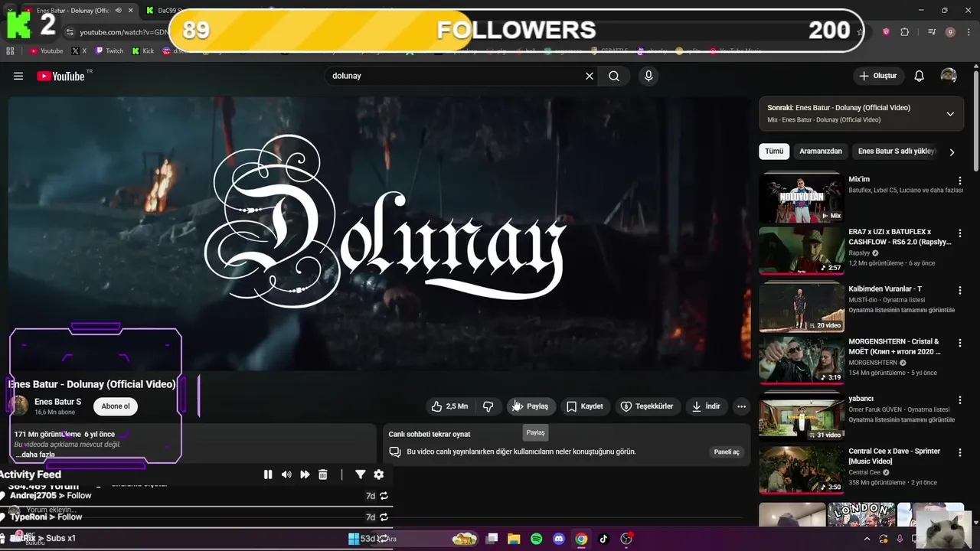Like the video showing 2,5 Mn
This screenshot has height=551, width=980.
pos(449,406)
